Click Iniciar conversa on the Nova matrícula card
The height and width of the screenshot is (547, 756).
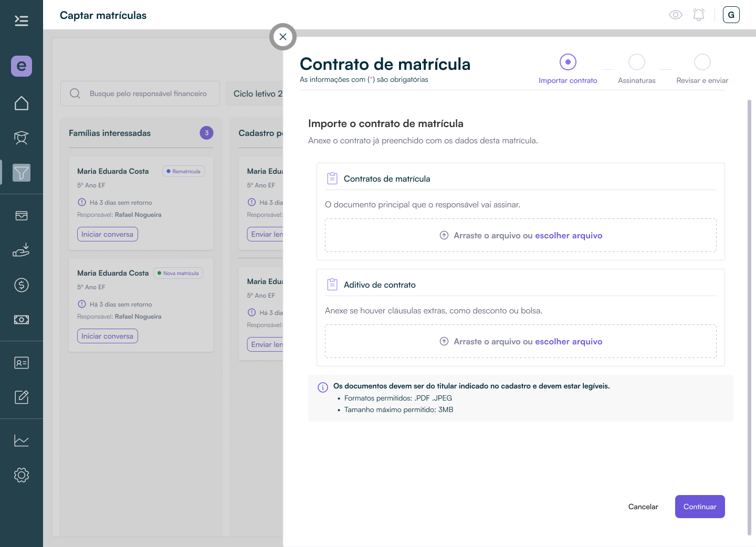pyautogui.click(x=108, y=336)
